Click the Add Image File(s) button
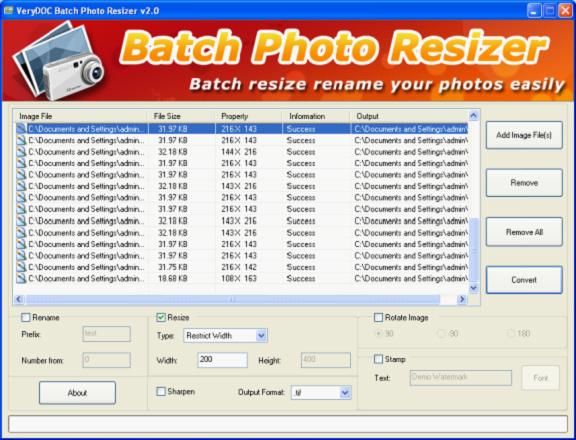 pyautogui.click(x=524, y=135)
